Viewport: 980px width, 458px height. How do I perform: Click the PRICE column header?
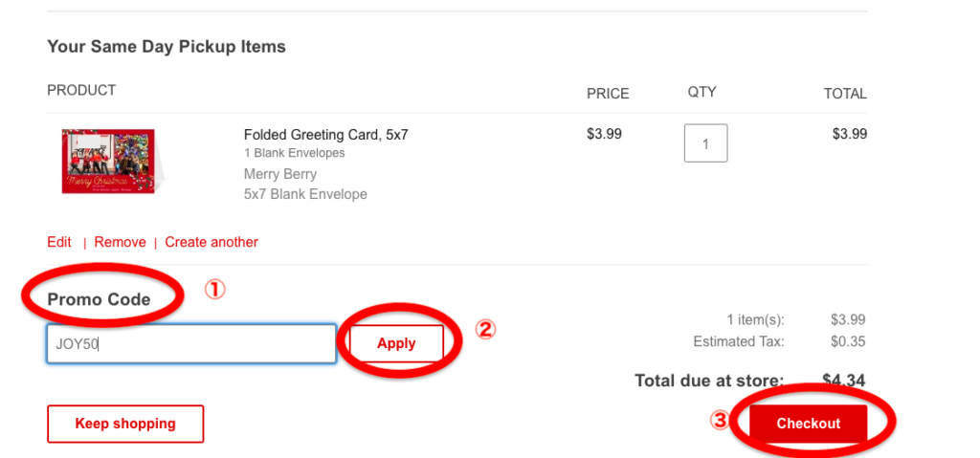[x=608, y=94]
